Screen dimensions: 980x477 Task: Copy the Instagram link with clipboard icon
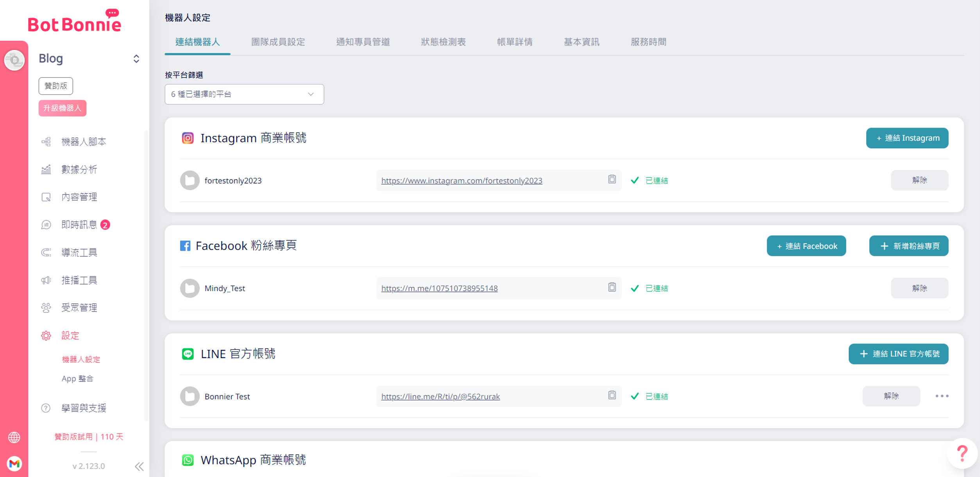click(x=612, y=179)
